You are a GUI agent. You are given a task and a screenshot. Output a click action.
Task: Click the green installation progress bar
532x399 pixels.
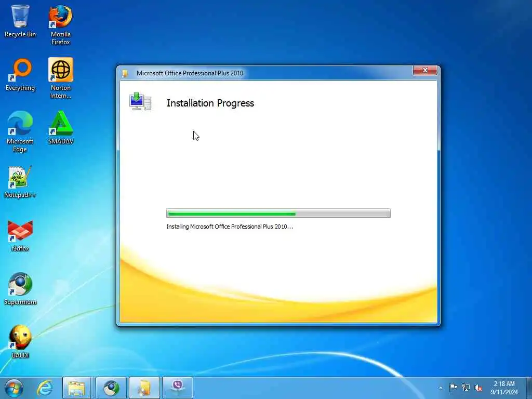coord(278,213)
